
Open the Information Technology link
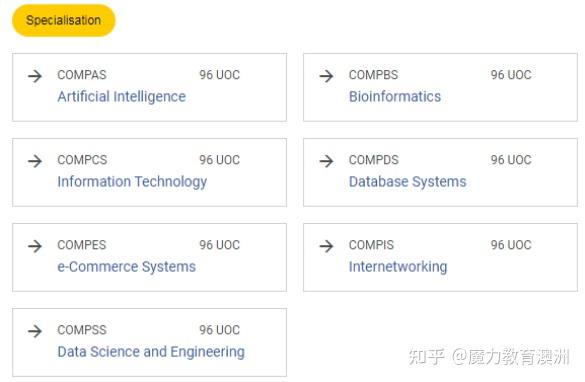click(132, 182)
